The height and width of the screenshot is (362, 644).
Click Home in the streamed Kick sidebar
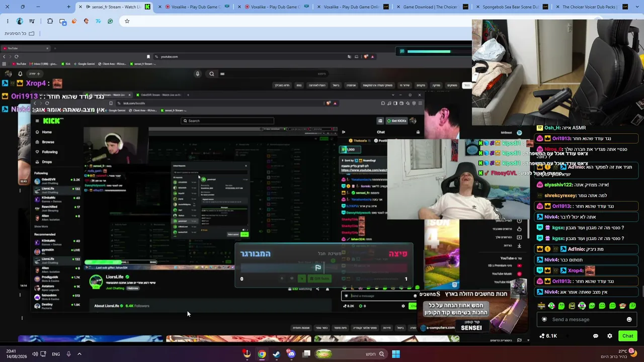click(x=43, y=132)
